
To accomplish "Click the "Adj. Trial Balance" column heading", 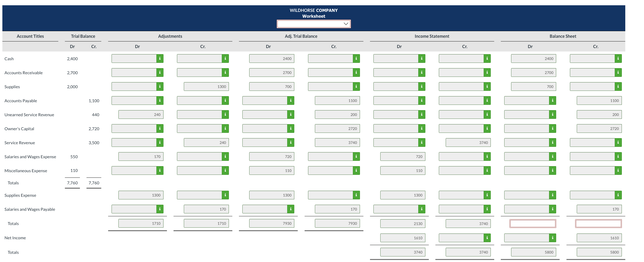I will click(x=301, y=36).
